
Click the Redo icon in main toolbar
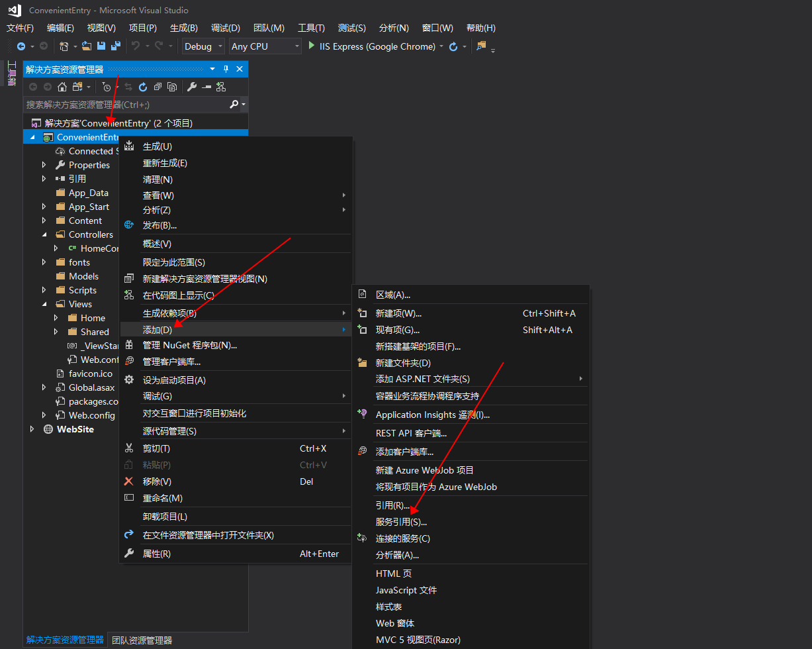158,46
